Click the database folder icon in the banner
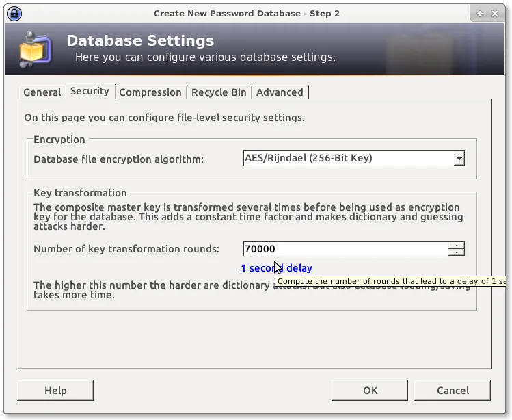The width and height of the screenshot is (512, 420). (x=34, y=49)
